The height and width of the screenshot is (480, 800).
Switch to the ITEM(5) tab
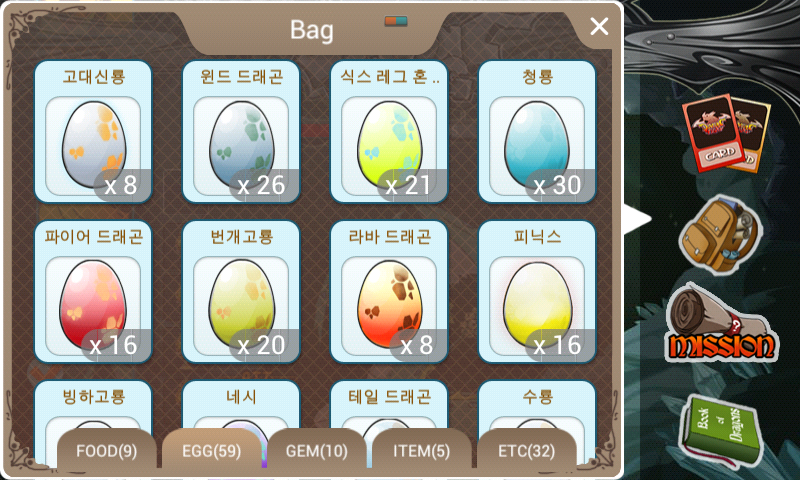(422, 450)
